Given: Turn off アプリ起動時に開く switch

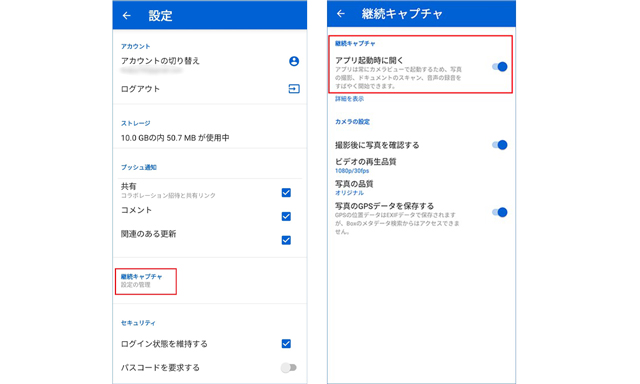Looking at the screenshot, I should click(x=500, y=67).
